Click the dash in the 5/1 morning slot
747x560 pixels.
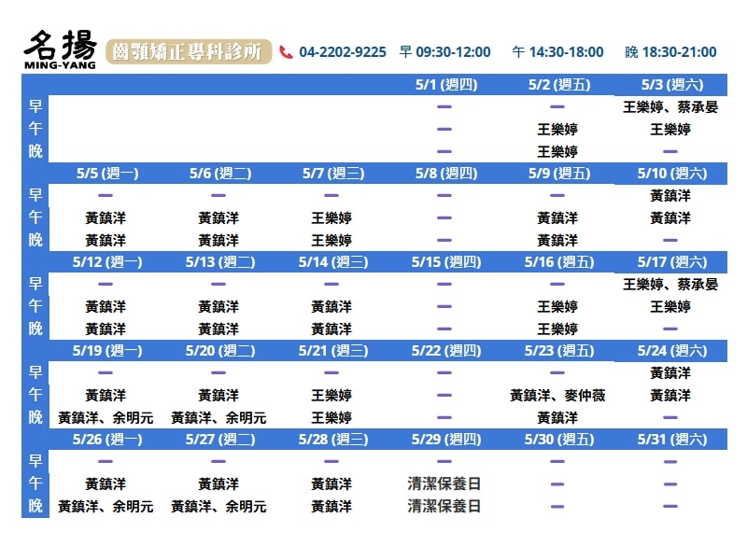click(x=444, y=106)
